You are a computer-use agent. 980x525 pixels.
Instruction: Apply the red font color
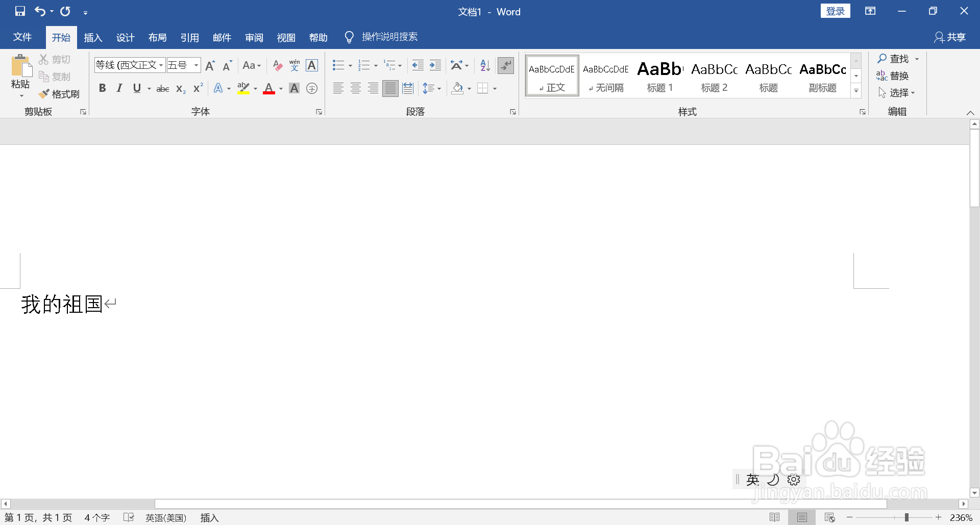pyautogui.click(x=269, y=89)
